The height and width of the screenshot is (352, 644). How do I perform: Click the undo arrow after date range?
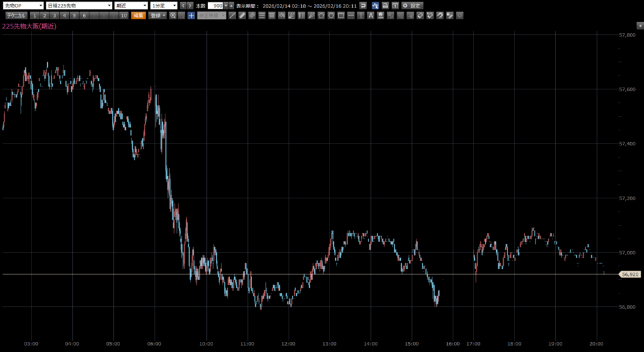coord(363,5)
